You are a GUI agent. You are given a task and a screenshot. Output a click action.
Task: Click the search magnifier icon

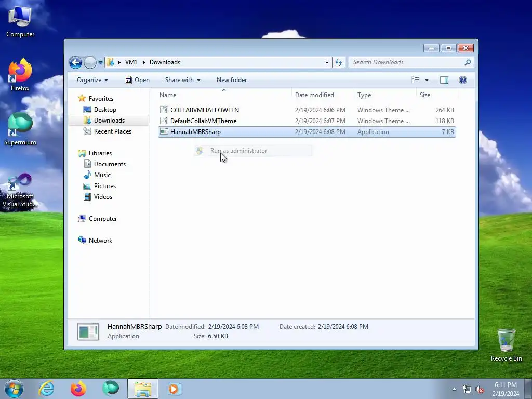point(468,62)
